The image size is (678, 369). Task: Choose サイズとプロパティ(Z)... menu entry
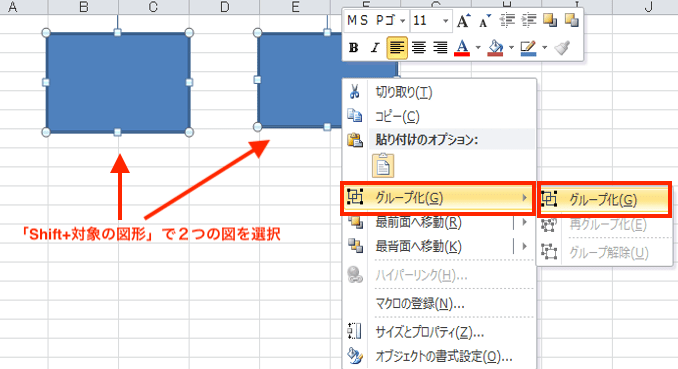point(439,332)
